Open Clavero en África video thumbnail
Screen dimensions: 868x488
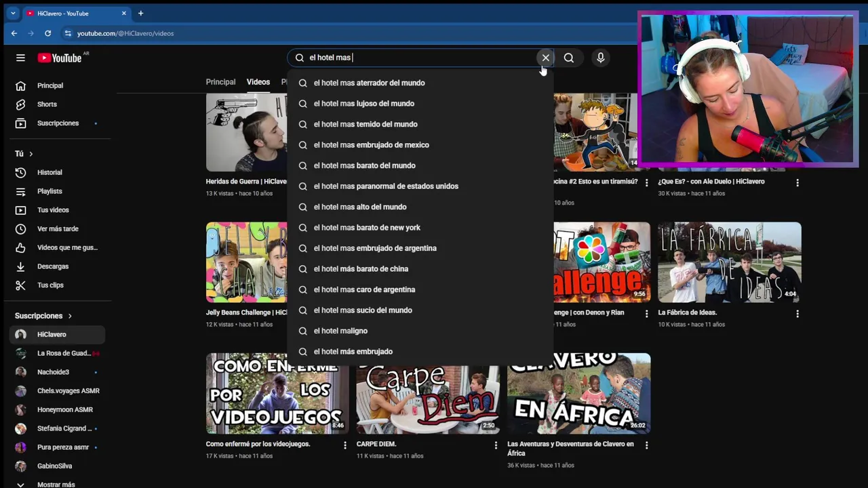pos(578,393)
